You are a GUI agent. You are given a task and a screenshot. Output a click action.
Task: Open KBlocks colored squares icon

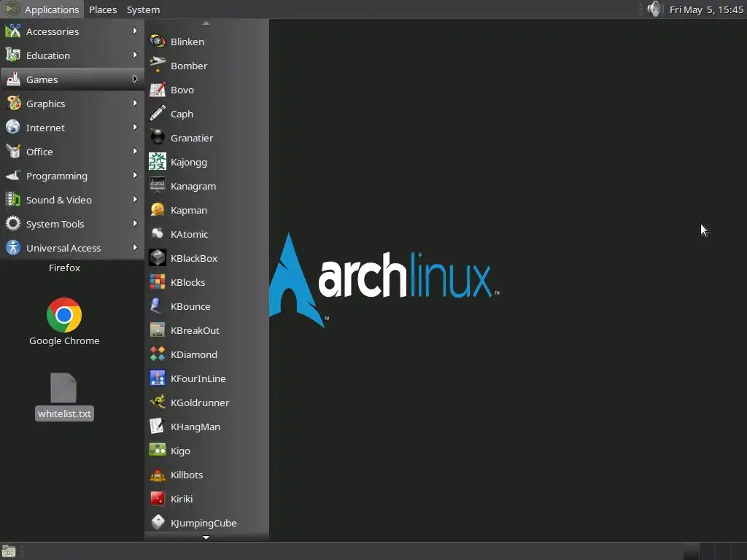[158, 282]
